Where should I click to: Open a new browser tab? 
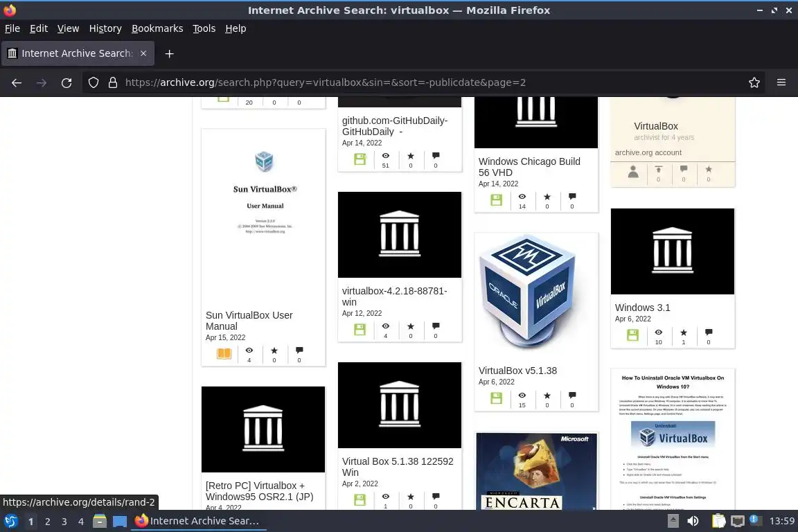[x=170, y=53]
